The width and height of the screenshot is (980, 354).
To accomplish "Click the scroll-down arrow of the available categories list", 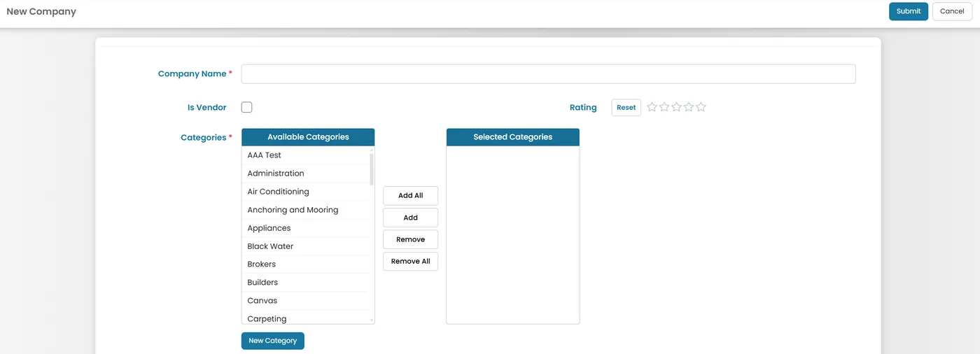I will click(x=372, y=320).
